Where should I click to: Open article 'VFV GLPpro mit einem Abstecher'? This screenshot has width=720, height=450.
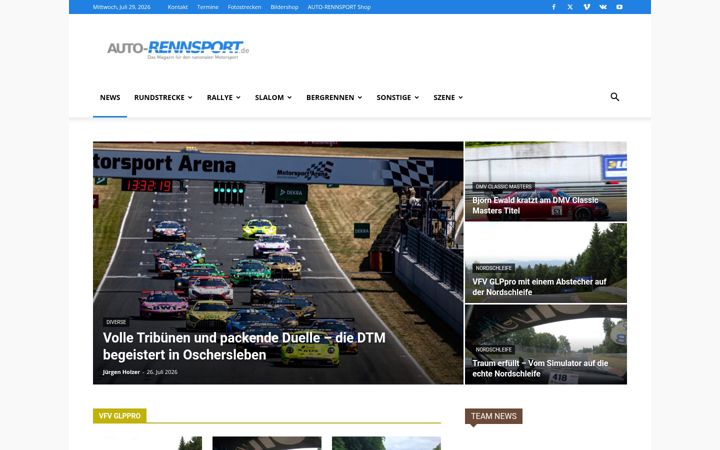click(x=539, y=287)
